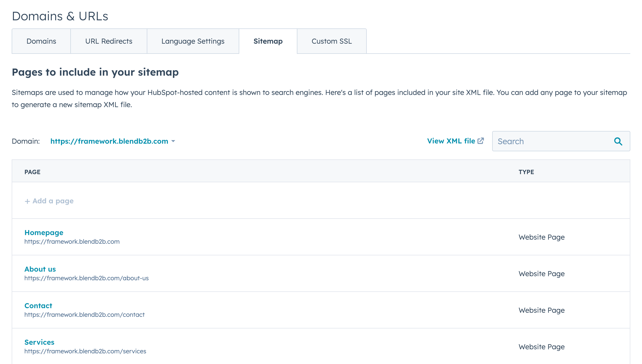Screen dimensions: 642x364
Task: Open the Services page link
Action: pos(39,342)
